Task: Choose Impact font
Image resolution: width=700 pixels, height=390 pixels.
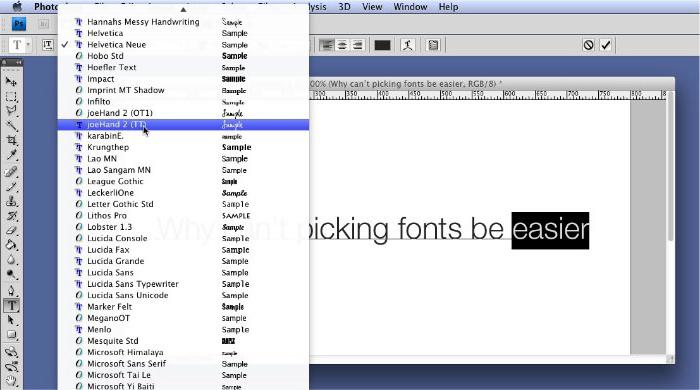Action: [183, 79]
